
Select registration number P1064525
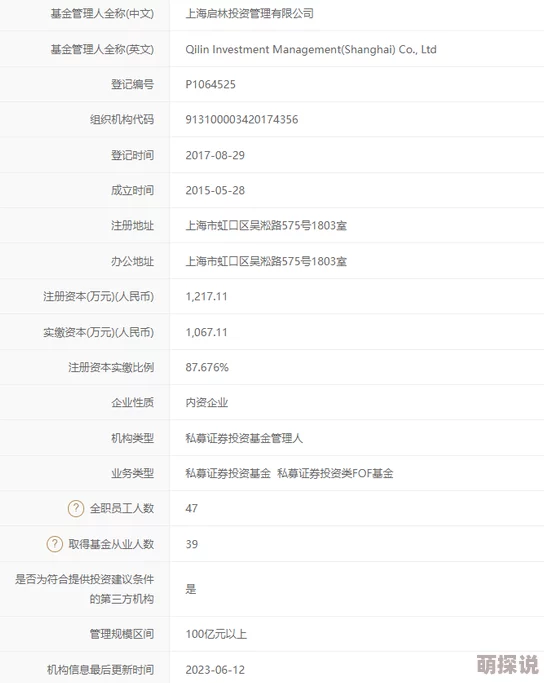[x=210, y=85]
